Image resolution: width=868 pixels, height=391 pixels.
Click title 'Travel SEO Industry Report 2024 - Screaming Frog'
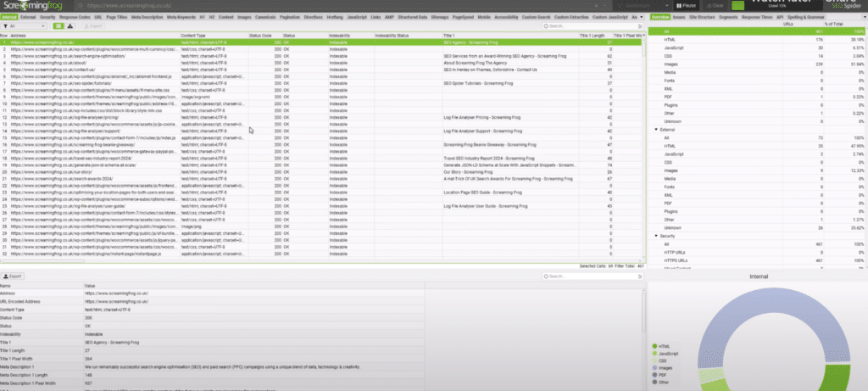pyautogui.click(x=489, y=159)
